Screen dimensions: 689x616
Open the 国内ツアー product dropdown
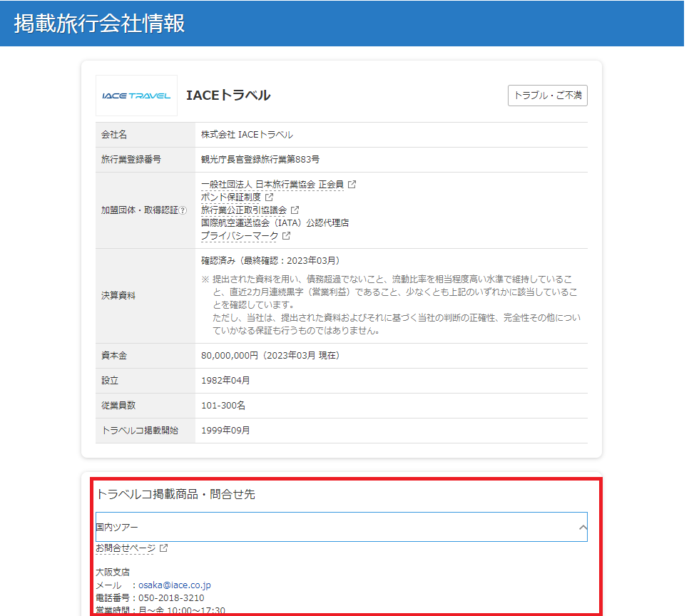pyautogui.click(x=335, y=527)
